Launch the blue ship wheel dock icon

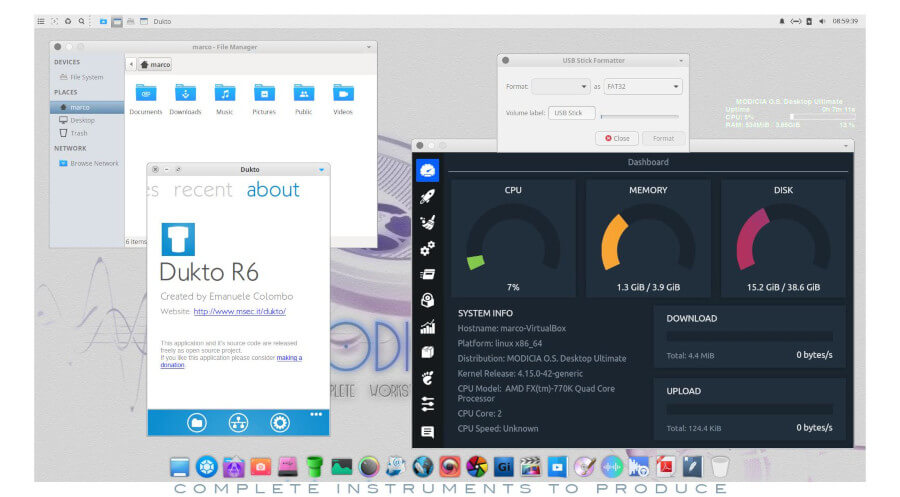pyautogui.click(x=206, y=467)
